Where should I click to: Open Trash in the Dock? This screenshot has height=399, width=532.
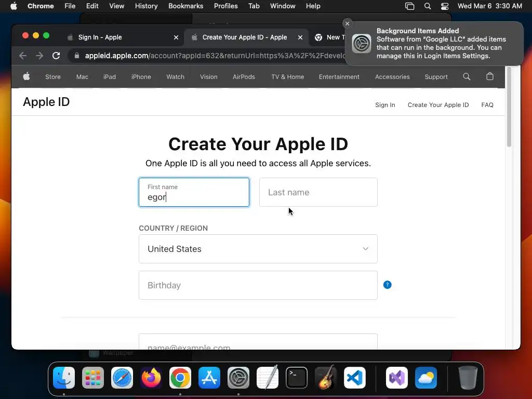tap(468, 378)
